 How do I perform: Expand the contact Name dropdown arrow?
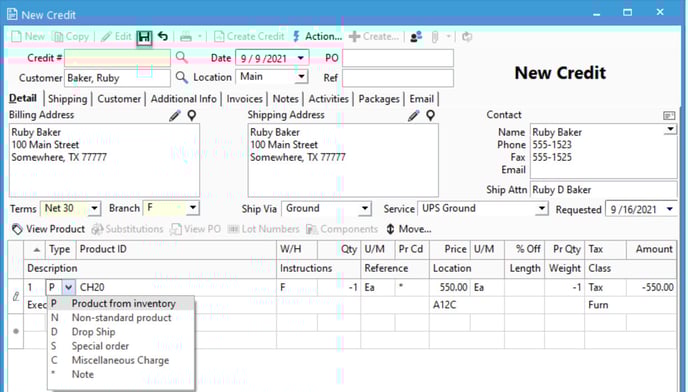click(670, 129)
